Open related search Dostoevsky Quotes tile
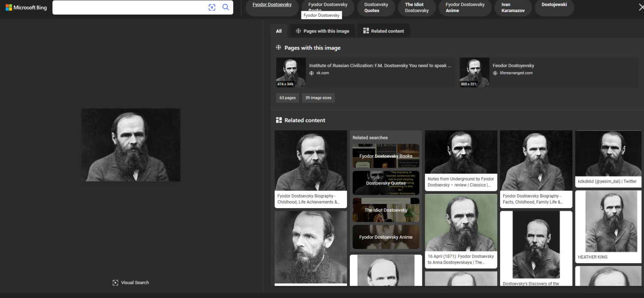The height and width of the screenshot is (298, 644). click(x=386, y=183)
